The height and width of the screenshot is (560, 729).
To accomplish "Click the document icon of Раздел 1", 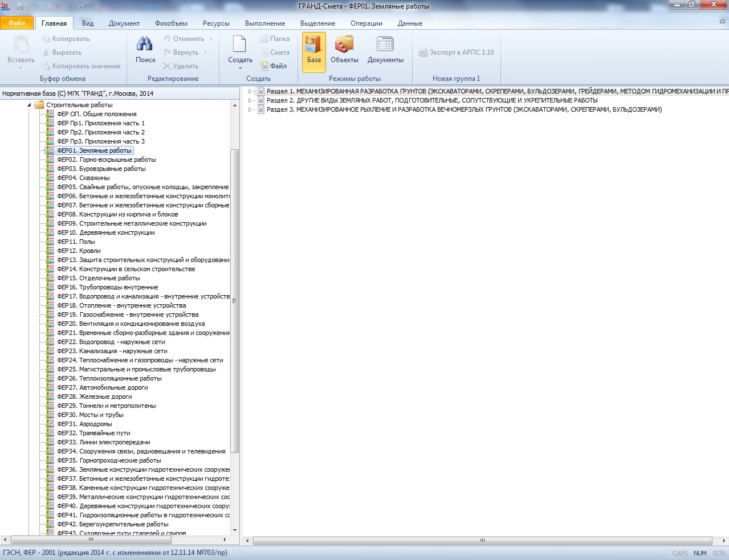I will tap(261, 91).
